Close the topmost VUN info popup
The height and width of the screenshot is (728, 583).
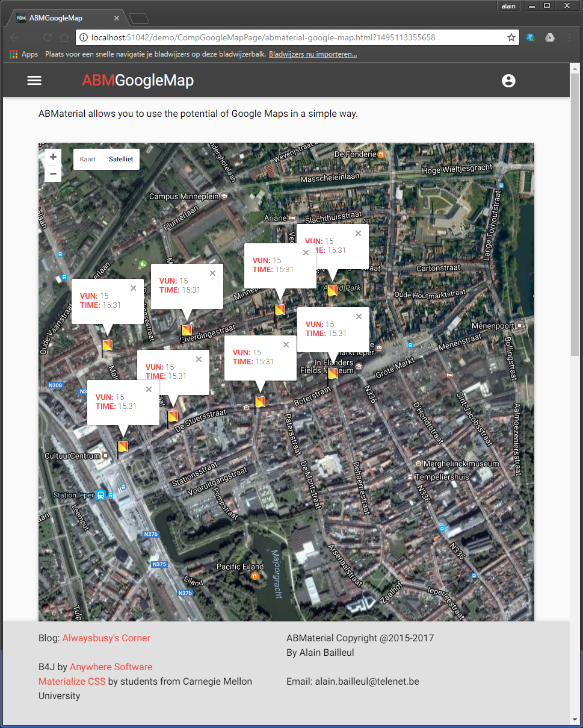coord(358,233)
